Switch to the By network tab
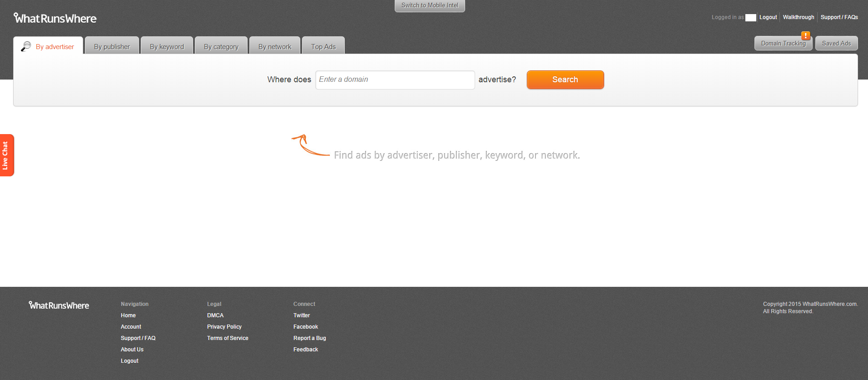 [x=275, y=45]
